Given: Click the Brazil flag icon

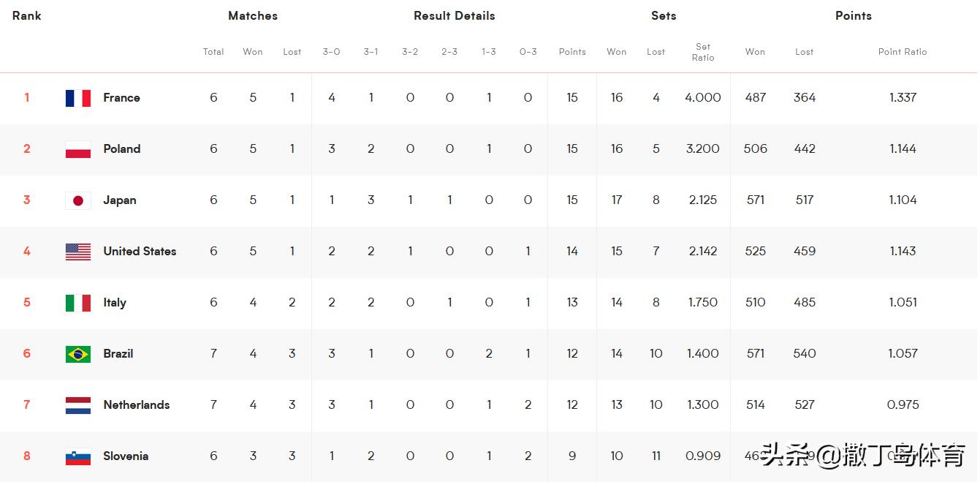Looking at the screenshot, I should 78,354.
